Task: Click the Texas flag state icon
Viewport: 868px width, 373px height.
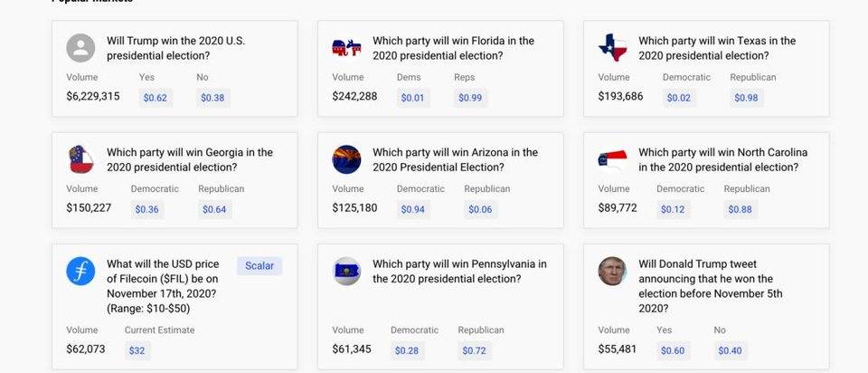Action: click(x=613, y=48)
